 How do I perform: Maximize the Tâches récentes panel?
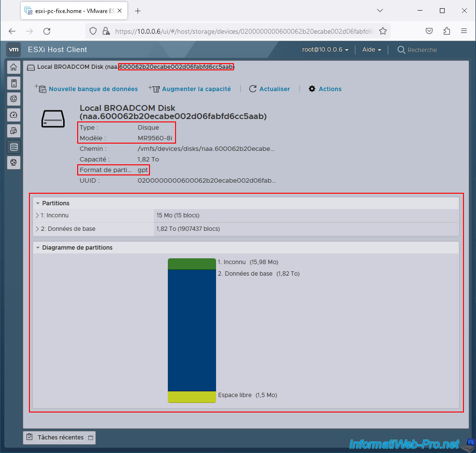pos(91,438)
